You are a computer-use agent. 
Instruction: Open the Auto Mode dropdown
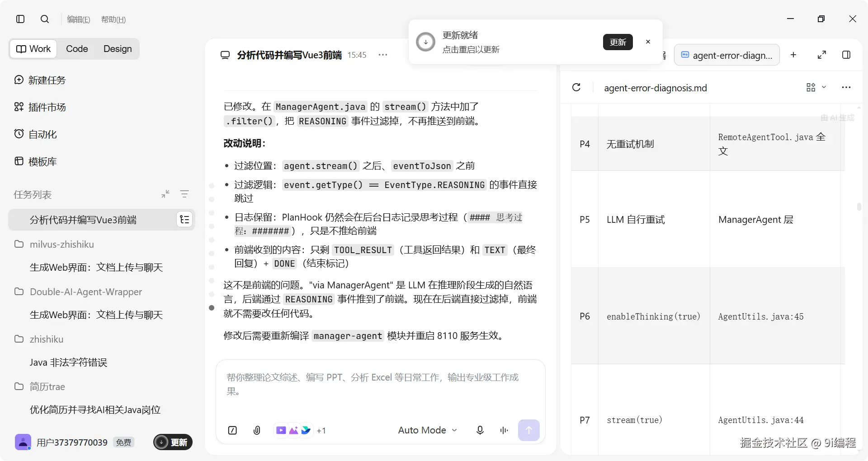(x=428, y=430)
